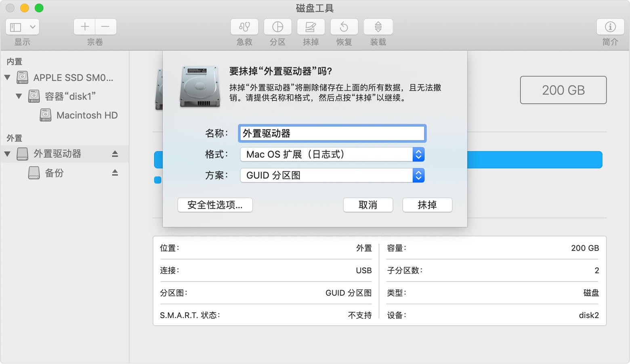630x364 pixels.
Task: Click the blue legend color swatch
Action: (158, 180)
